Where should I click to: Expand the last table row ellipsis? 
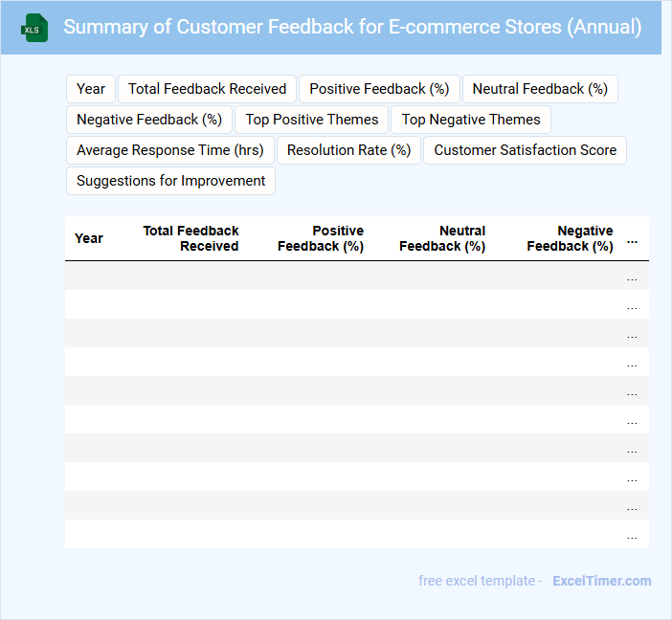click(632, 535)
